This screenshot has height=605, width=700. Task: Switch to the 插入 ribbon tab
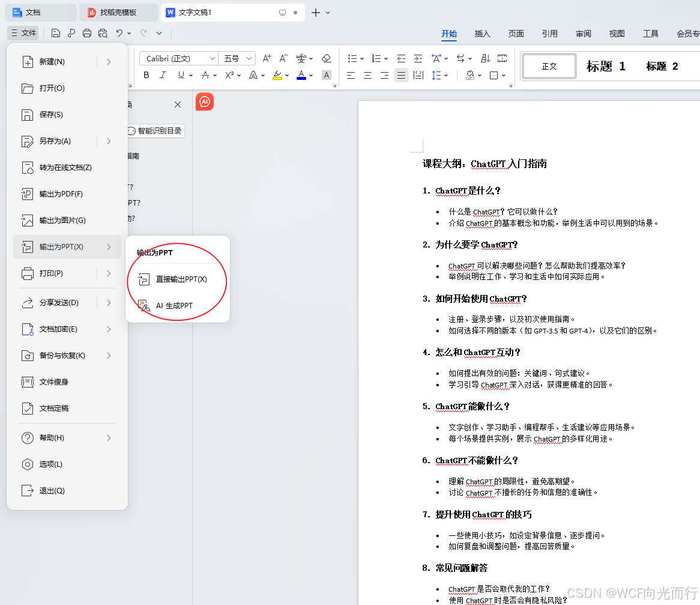tap(482, 34)
